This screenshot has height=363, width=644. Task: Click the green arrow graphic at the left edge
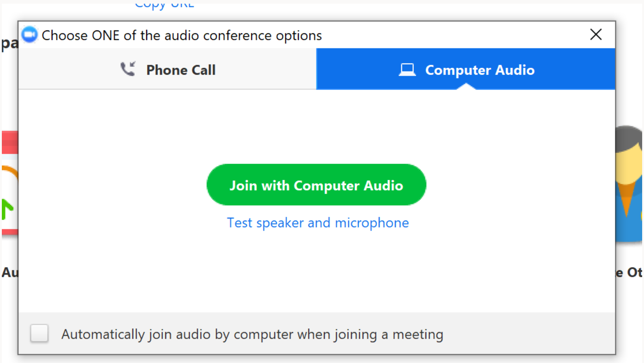pos(9,209)
